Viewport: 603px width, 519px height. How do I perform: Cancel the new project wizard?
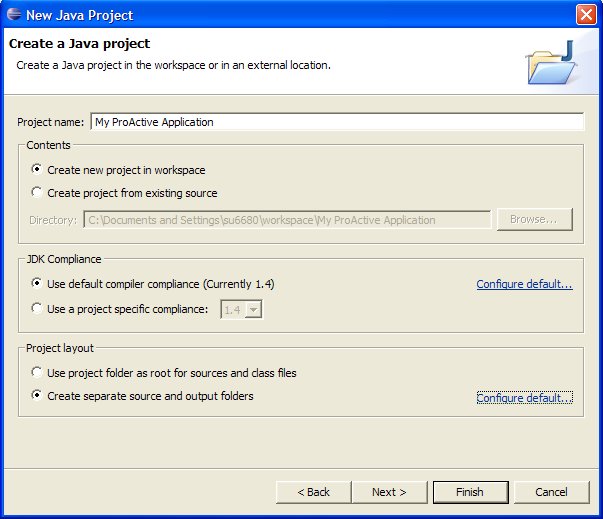tap(551, 492)
